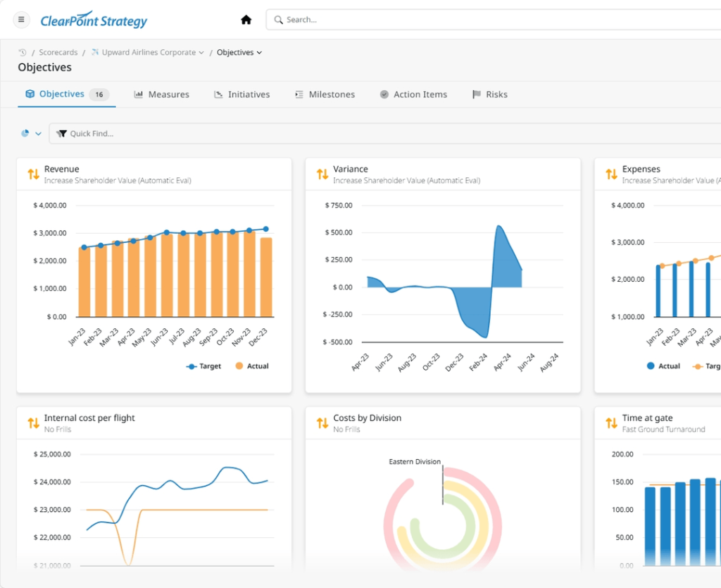Expand the Upward Airlines Corporate scorecard dropdown

[x=201, y=52]
